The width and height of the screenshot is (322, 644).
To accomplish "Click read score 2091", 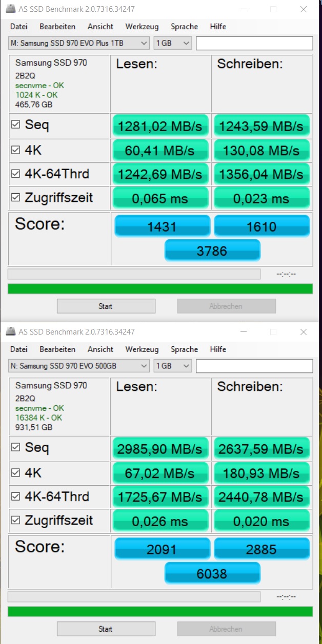I will click(x=162, y=549).
